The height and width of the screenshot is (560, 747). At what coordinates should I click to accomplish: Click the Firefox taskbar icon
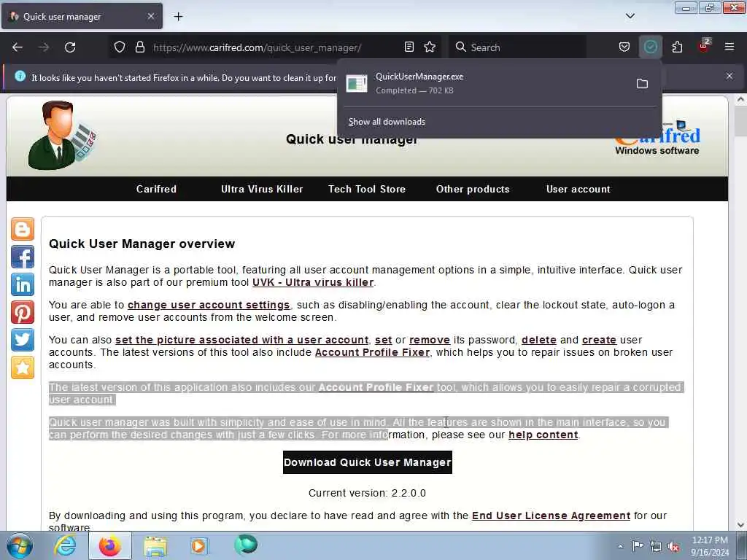[x=109, y=545]
